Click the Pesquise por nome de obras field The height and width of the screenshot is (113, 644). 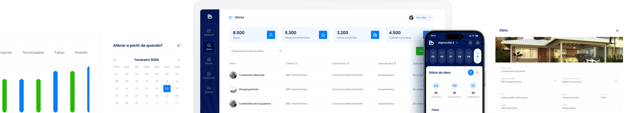257,51
